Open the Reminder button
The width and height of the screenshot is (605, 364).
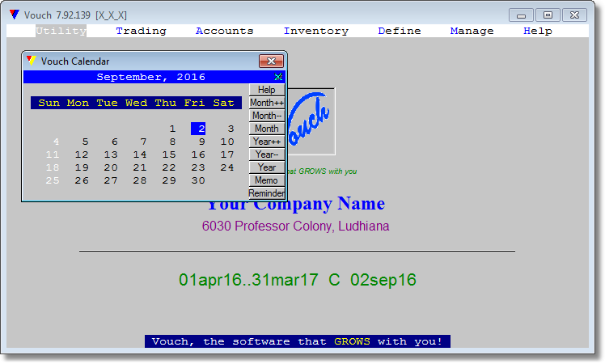pyautogui.click(x=267, y=193)
